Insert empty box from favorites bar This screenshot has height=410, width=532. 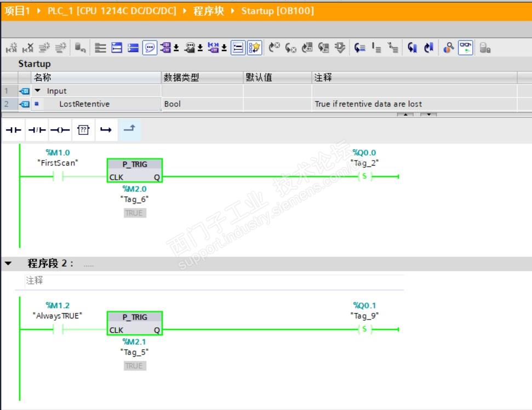83,130
